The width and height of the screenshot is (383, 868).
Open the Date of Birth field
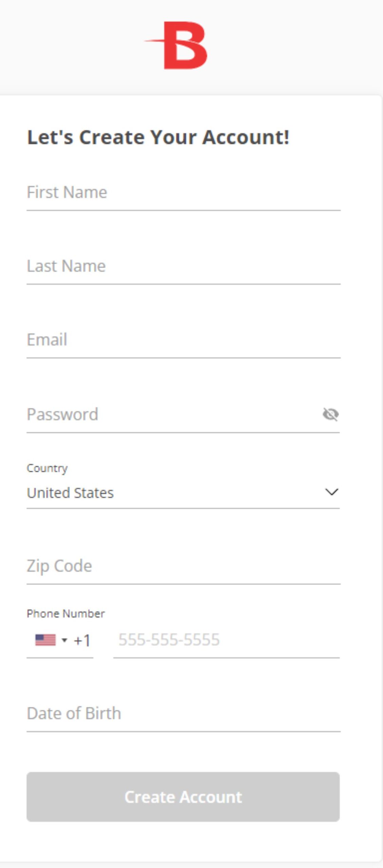click(x=183, y=713)
